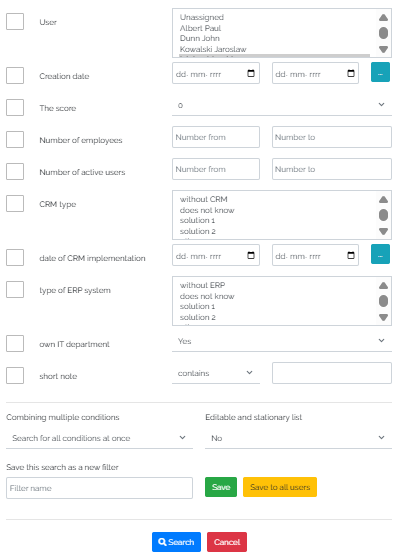Click the green Save button
The width and height of the screenshot is (396, 558).
coord(221,487)
